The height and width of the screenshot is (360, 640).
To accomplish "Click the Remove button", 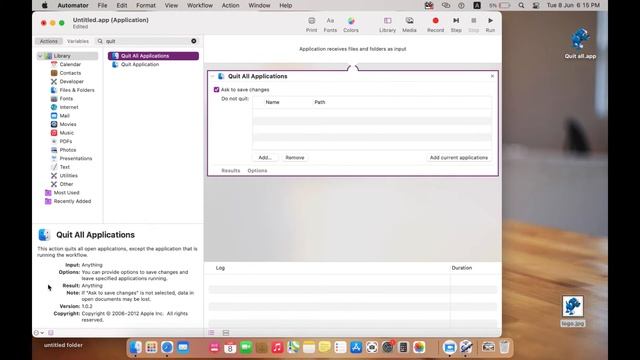I will tap(295, 158).
